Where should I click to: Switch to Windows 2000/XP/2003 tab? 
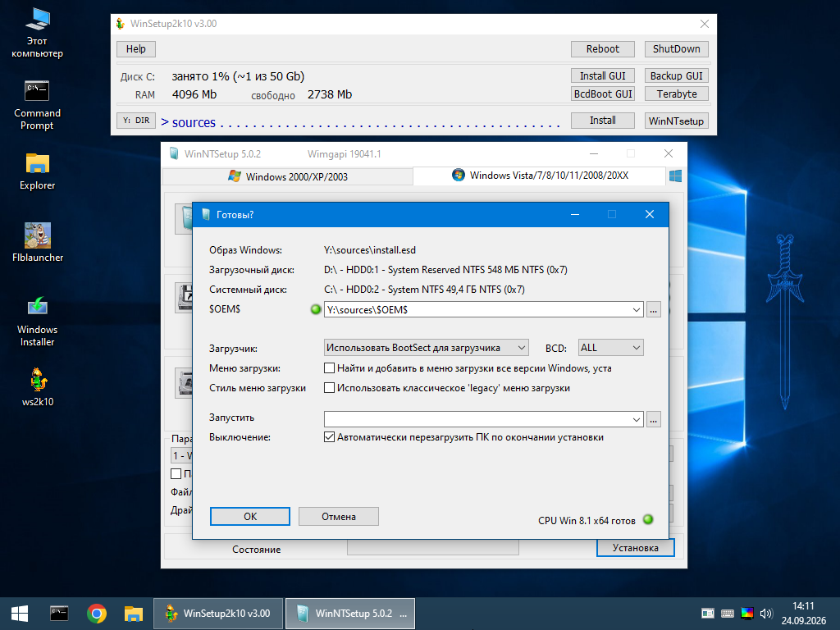point(288,176)
